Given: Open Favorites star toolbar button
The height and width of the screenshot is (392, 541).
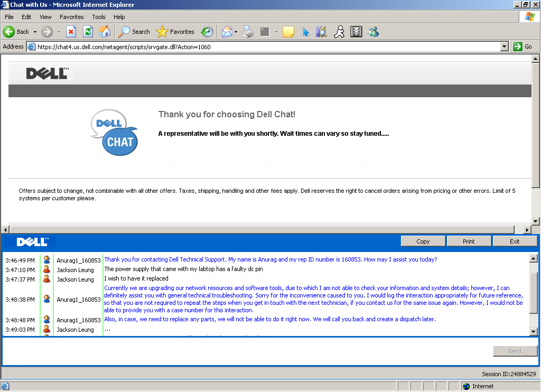Looking at the screenshot, I should 175,32.
